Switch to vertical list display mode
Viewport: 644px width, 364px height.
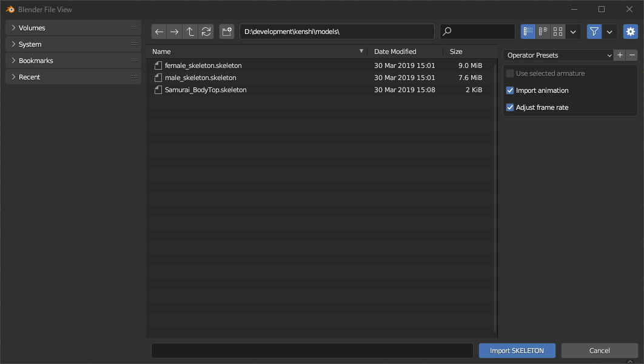[528, 32]
